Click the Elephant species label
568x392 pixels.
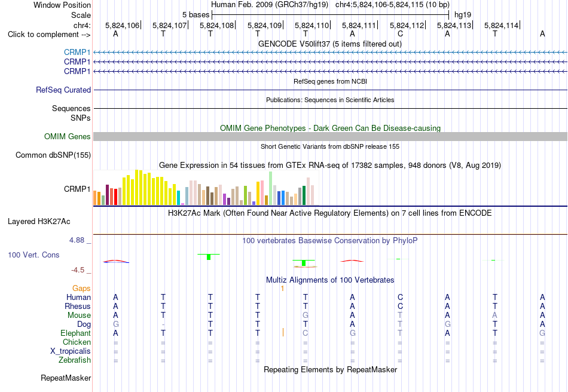pyautogui.click(x=76, y=333)
